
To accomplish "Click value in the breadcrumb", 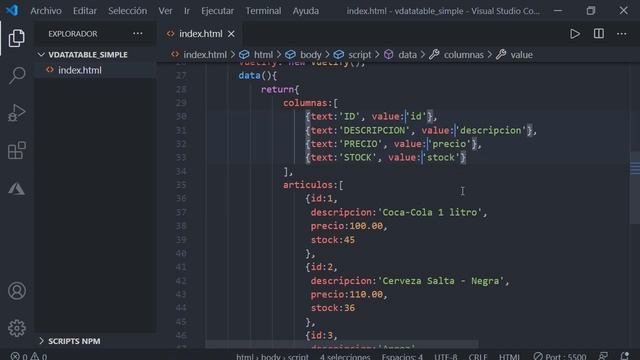I will click(x=521, y=55).
